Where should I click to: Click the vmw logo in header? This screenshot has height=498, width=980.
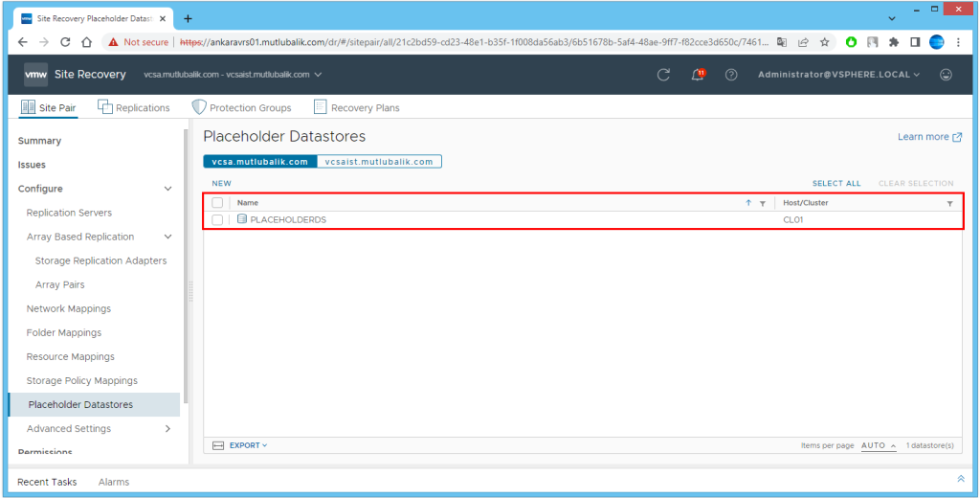tap(36, 75)
